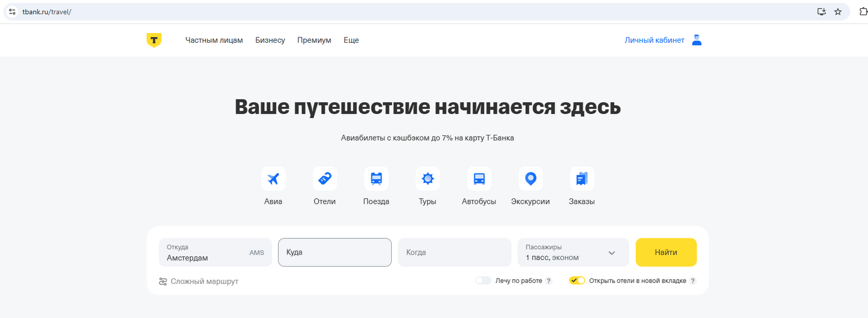
Task: Open Личный кабинет link
Action: click(654, 40)
